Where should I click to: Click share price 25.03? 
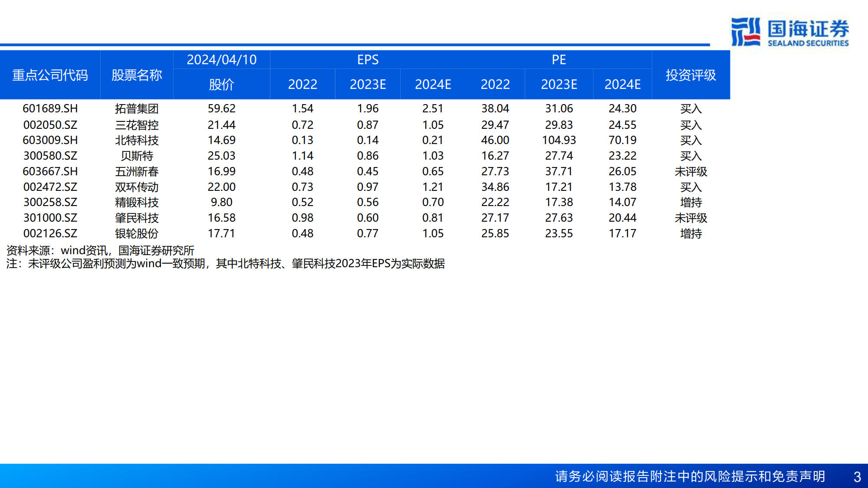pos(221,156)
